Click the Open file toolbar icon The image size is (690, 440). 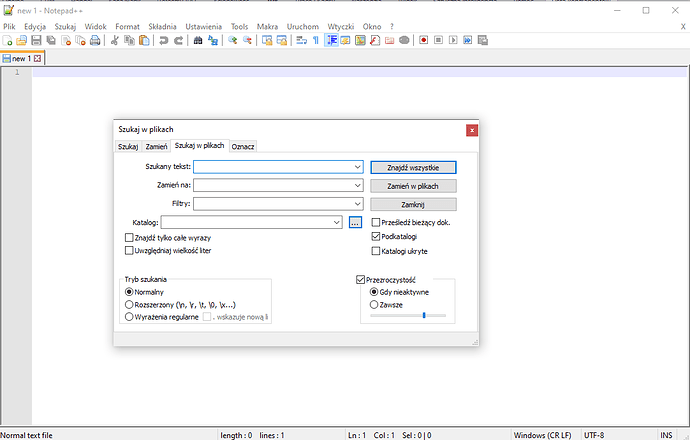[22, 41]
